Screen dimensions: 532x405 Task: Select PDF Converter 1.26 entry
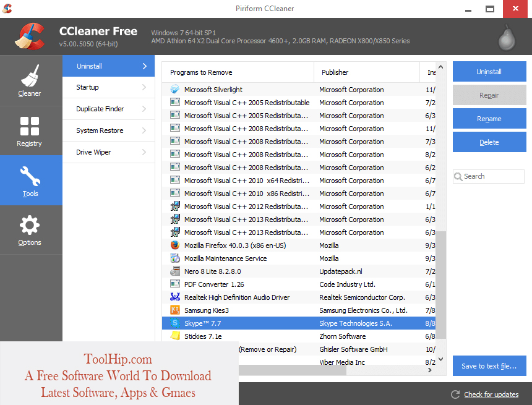click(x=299, y=284)
